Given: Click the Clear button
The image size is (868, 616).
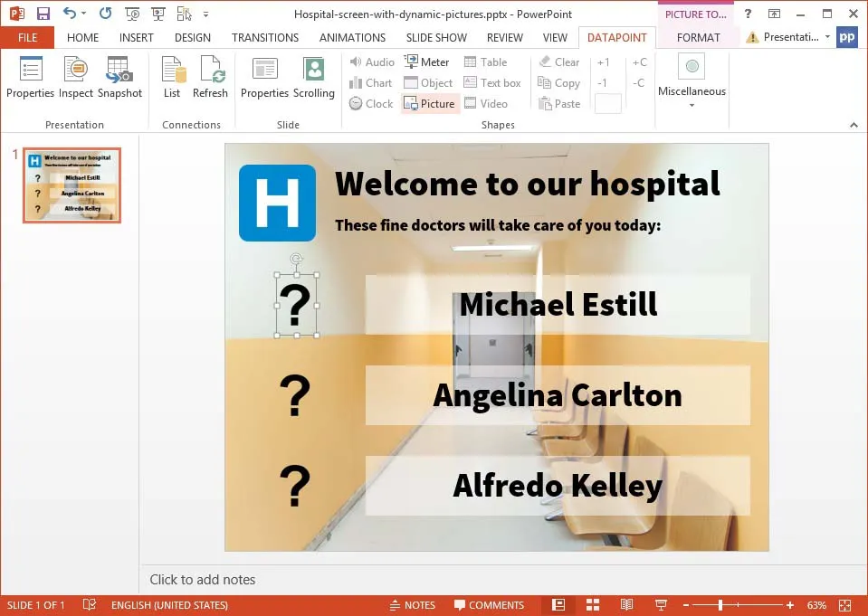Looking at the screenshot, I should pyautogui.click(x=558, y=62).
